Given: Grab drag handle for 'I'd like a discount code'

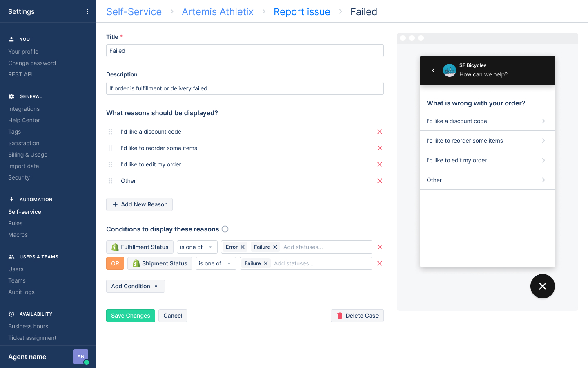Looking at the screenshot, I should point(110,132).
